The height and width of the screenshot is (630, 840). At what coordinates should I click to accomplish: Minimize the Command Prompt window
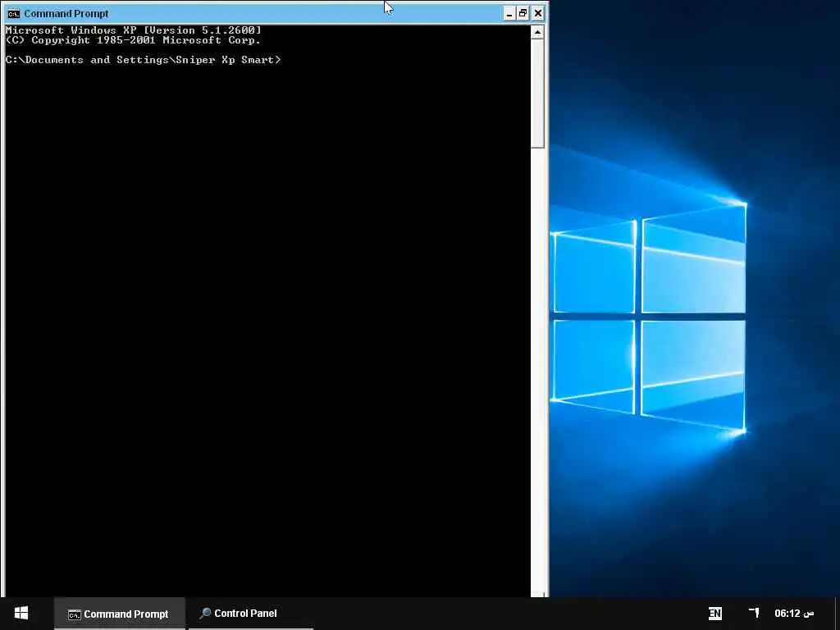click(509, 14)
